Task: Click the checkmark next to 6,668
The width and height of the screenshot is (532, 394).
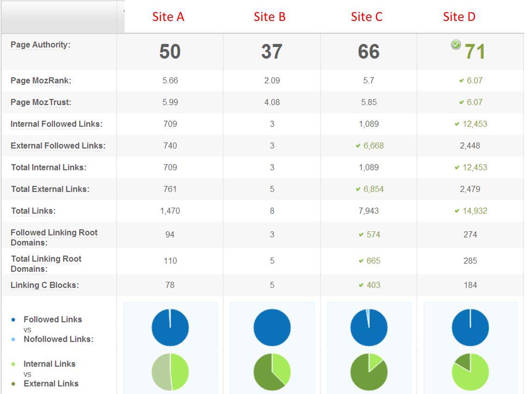Action: (358, 146)
